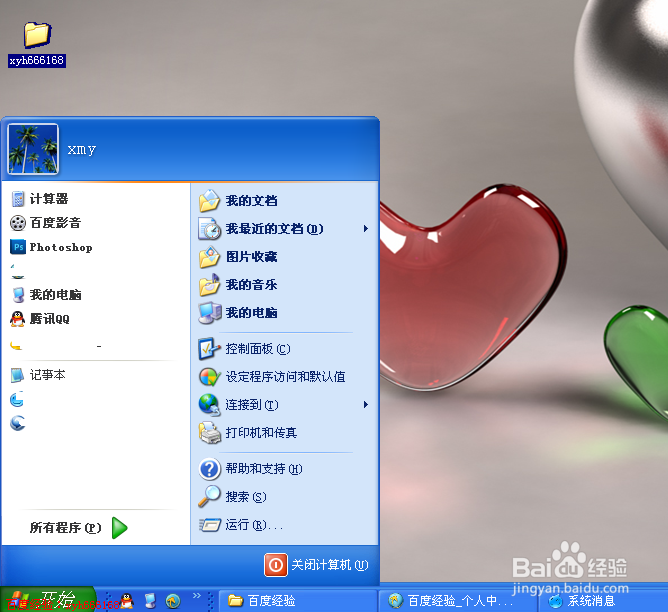This screenshot has height=612, width=668.
Task: Switch to 系统消息 taskbar button
Action: (603, 601)
